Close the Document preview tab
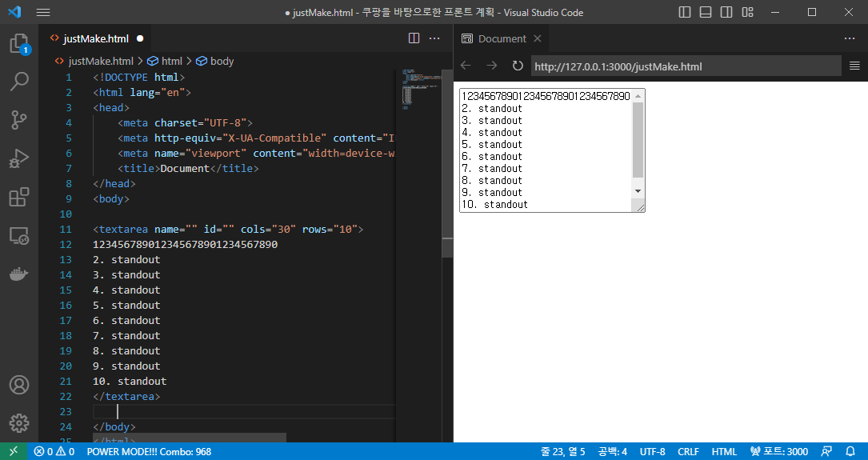868x460 pixels. pyautogui.click(x=537, y=38)
